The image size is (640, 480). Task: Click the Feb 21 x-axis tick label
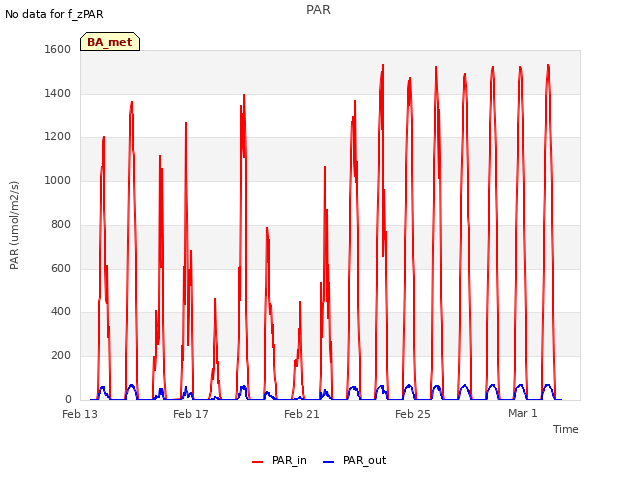click(x=302, y=414)
